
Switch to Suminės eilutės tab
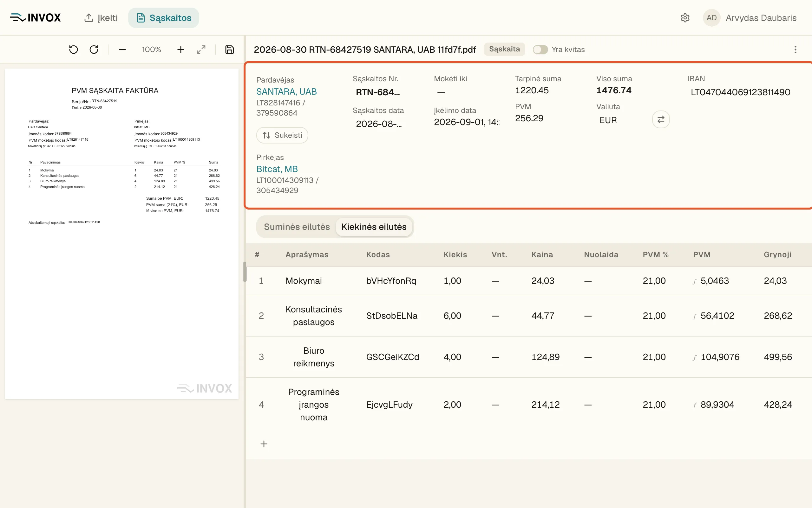click(297, 227)
